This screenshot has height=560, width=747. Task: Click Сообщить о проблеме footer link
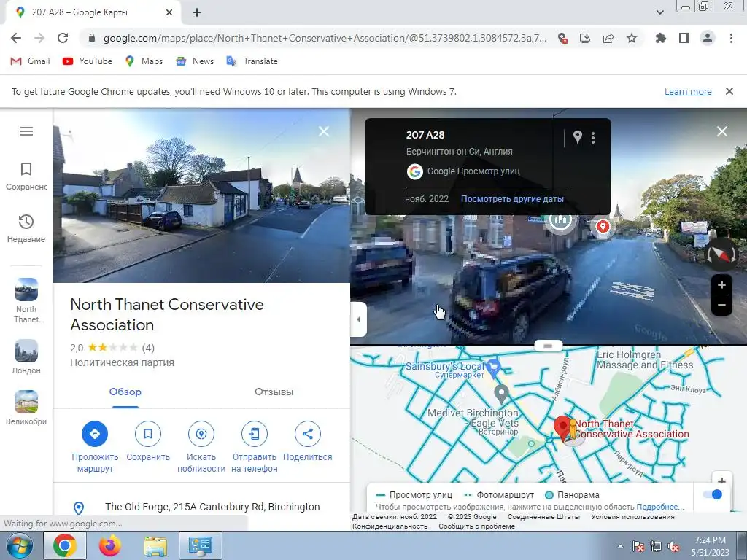[x=476, y=526]
